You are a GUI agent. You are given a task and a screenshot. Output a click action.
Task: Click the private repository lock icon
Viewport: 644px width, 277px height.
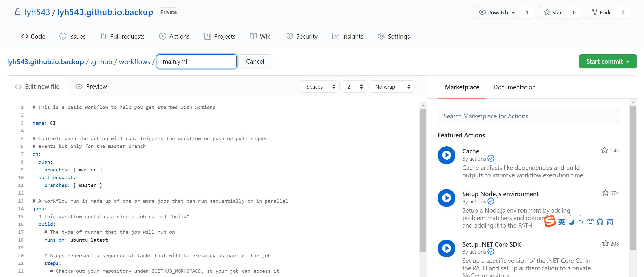click(x=17, y=12)
